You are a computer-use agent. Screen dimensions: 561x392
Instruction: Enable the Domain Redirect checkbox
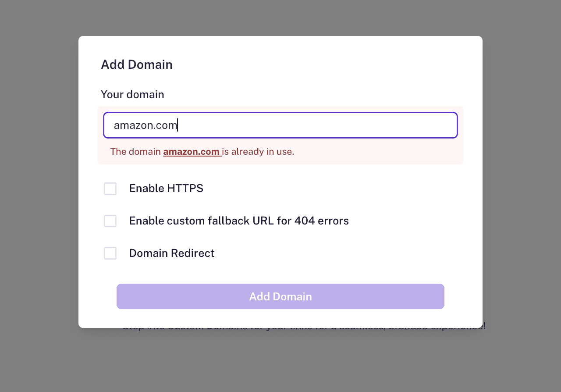[x=110, y=253]
